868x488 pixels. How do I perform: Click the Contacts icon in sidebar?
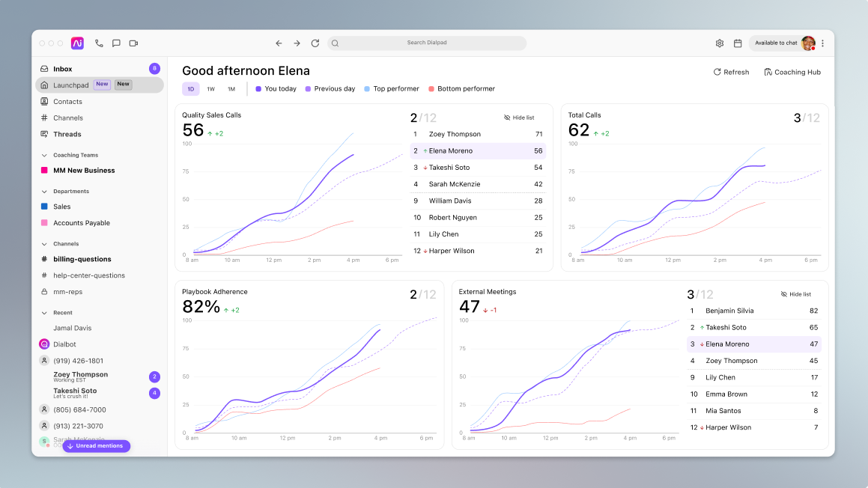click(x=44, y=101)
